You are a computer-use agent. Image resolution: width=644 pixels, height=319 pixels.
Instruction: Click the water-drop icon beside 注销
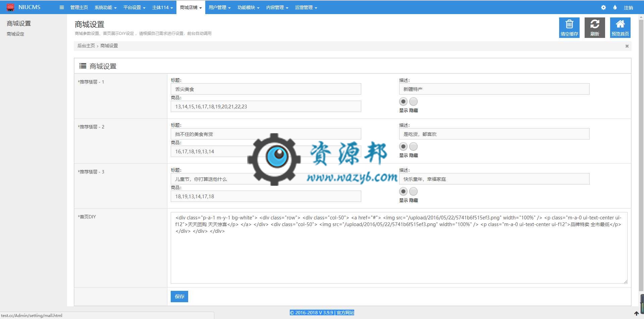click(x=615, y=7)
